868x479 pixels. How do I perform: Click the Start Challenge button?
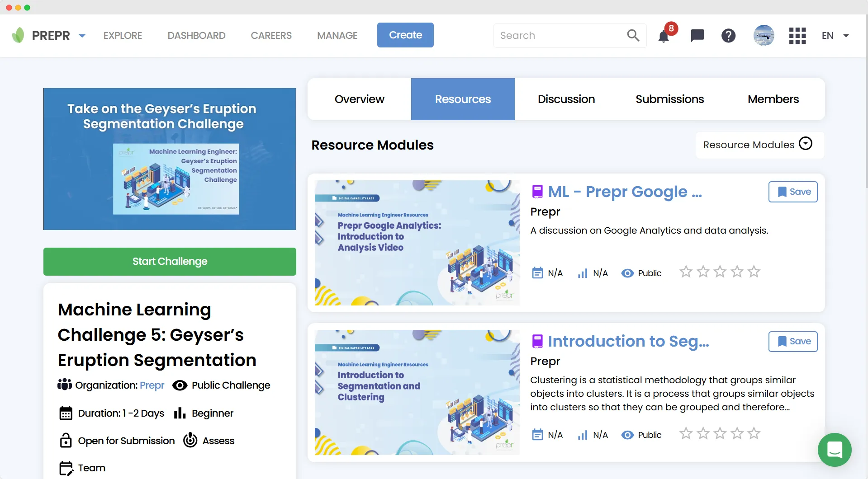point(170,261)
